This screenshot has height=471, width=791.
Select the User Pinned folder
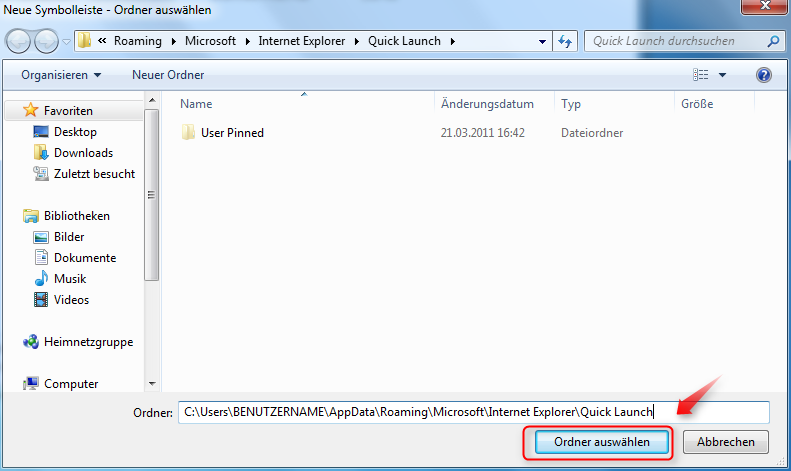pyautogui.click(x=232, y=133)
